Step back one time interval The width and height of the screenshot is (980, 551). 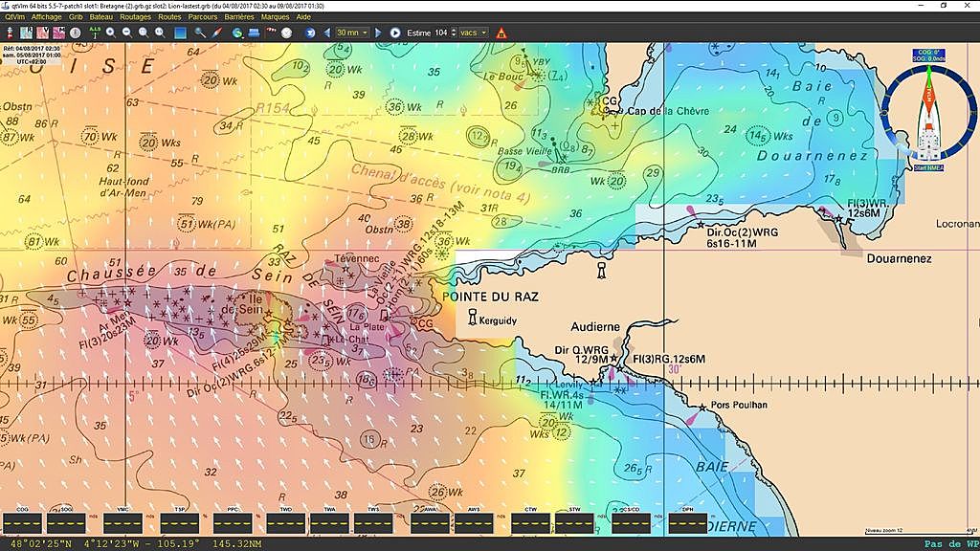(326, 33)
